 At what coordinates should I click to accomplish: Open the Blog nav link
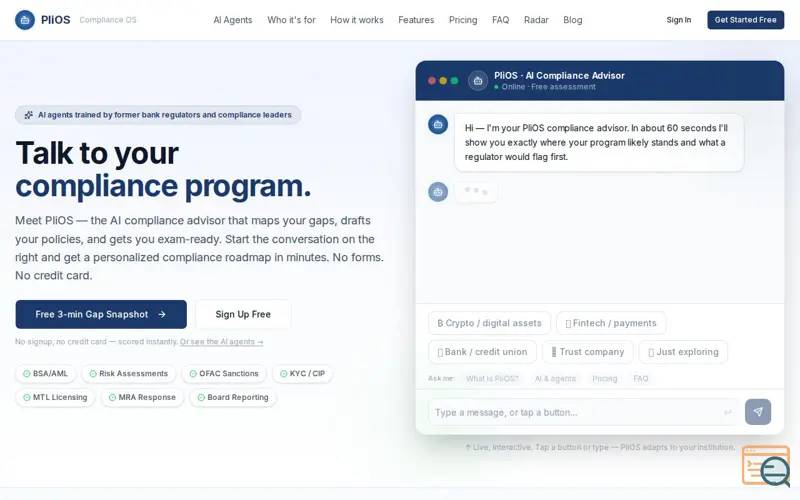pos(572,20)
